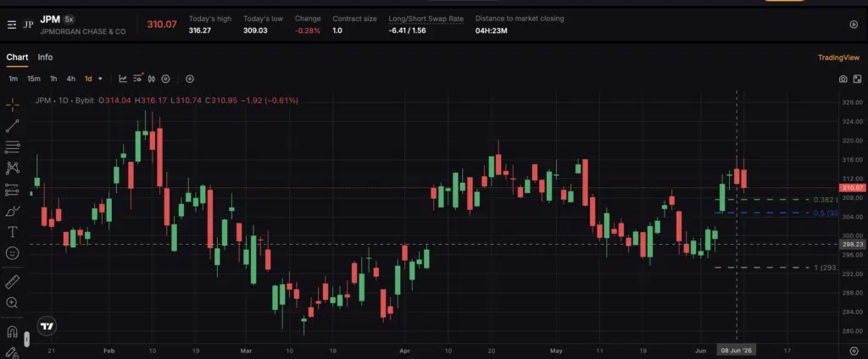The height and width of the screenshot is (359, 868).
Task: Switch to the 4h timeframe
Action: [x=71, y=79]
